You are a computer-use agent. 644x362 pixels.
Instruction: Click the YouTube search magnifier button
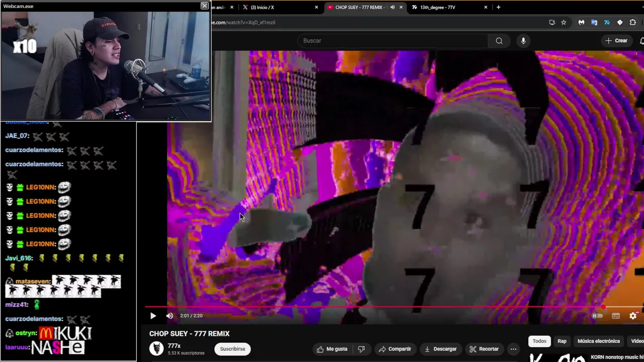click(x=499, y=41)
